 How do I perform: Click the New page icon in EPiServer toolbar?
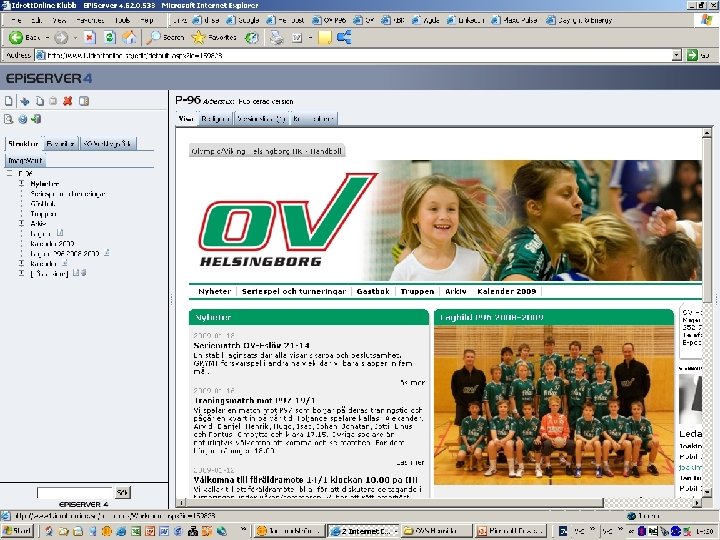click(x=9, y=101)
